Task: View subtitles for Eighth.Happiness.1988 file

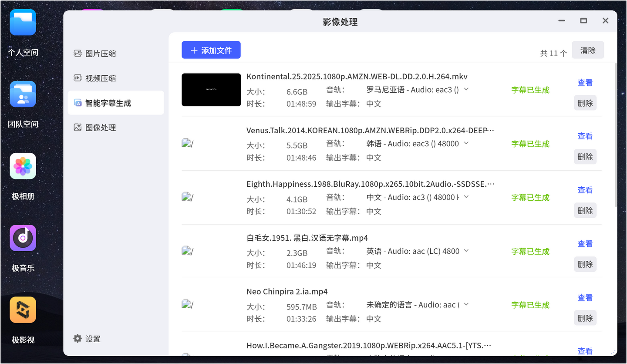Action: (585, 190)
